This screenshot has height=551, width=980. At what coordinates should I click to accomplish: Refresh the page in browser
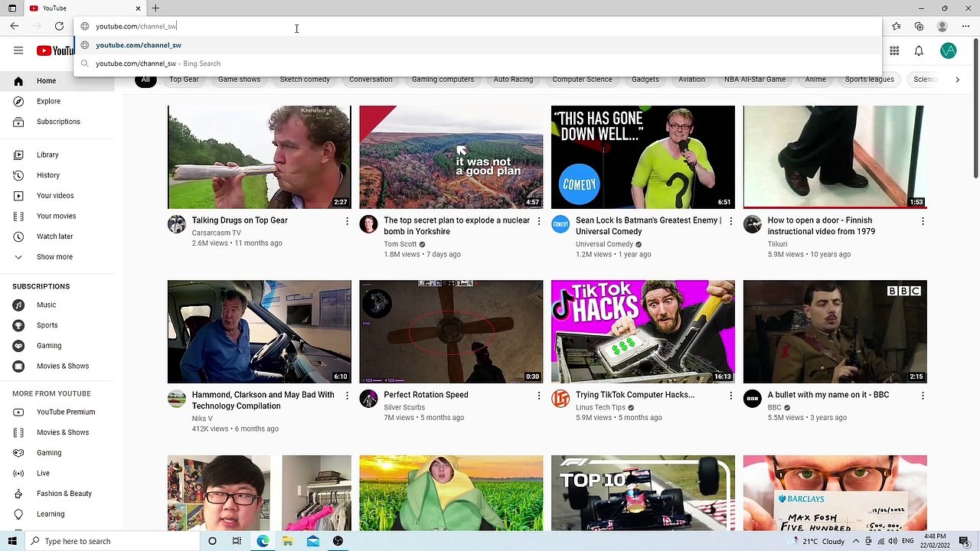pyautogui.click(x=59, y=26)
